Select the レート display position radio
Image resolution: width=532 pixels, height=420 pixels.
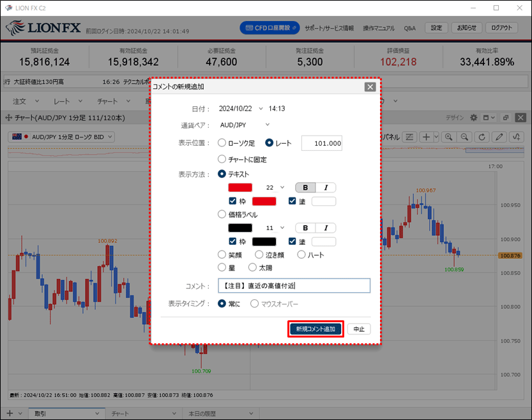coord(269,143)
